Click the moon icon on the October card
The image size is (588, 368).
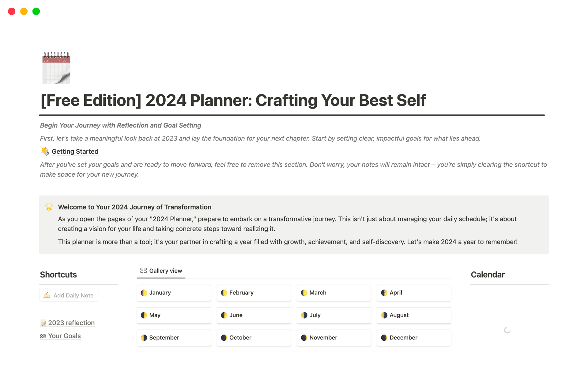224,338
